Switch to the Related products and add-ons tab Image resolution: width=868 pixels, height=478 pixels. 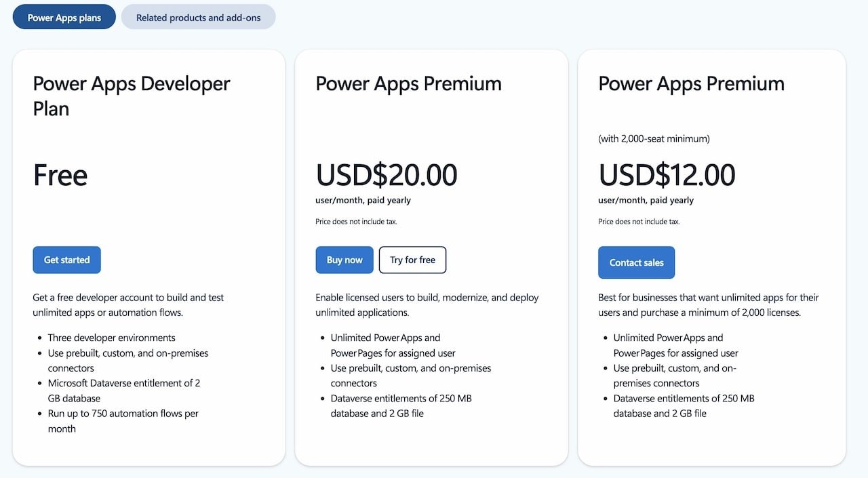[x=198, y=17]
